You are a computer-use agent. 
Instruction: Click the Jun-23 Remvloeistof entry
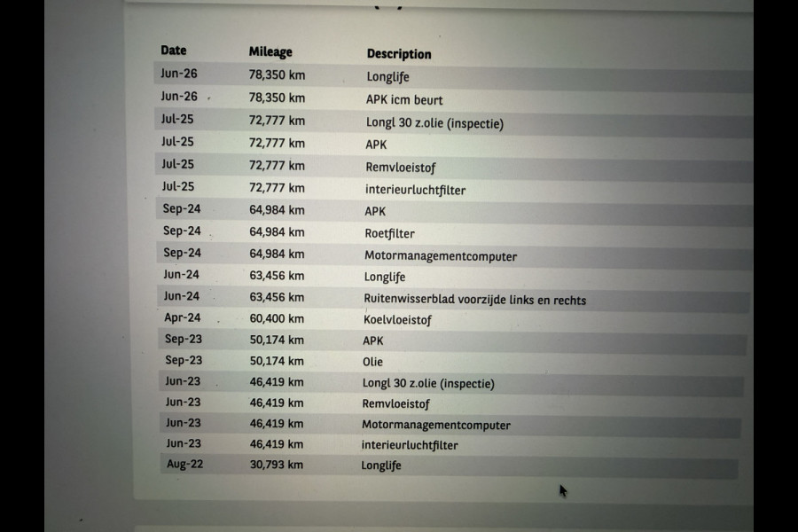coord(395,403)
